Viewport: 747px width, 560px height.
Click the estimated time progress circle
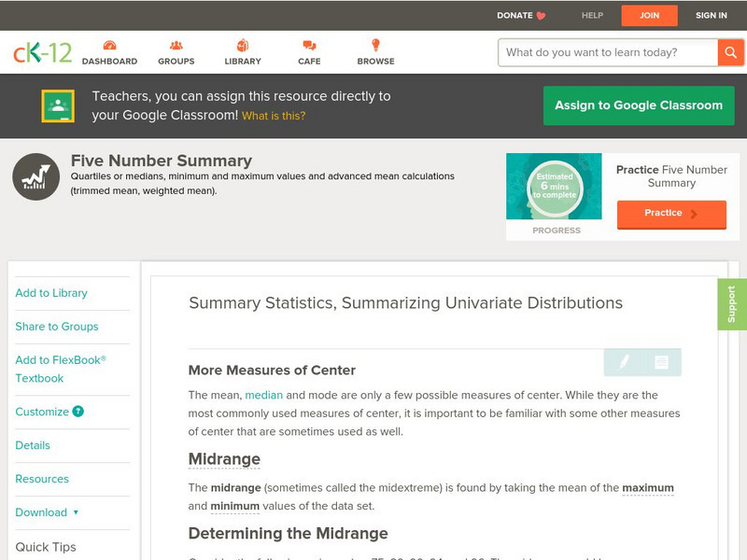[556, 187]
